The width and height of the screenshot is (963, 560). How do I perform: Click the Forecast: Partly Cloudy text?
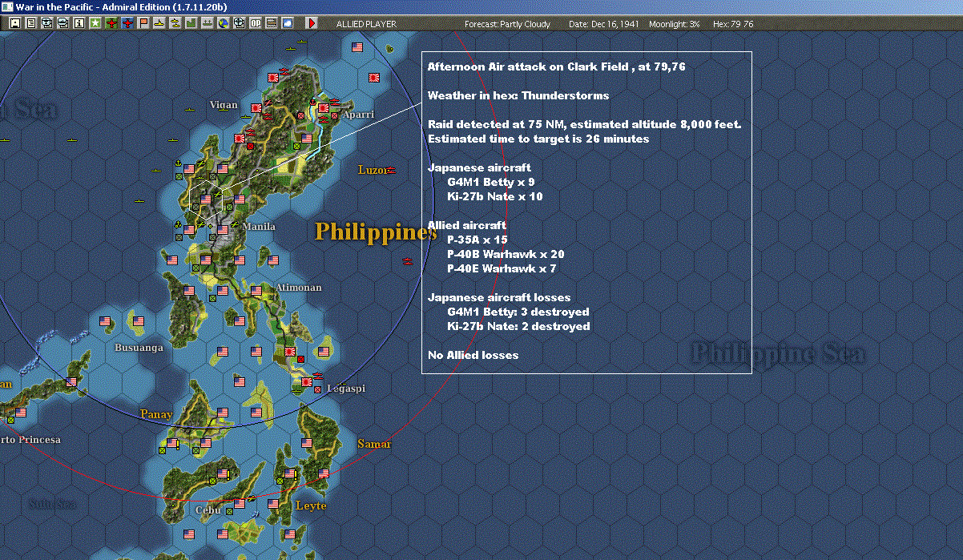pyautogui.click(x=507, y=24)
